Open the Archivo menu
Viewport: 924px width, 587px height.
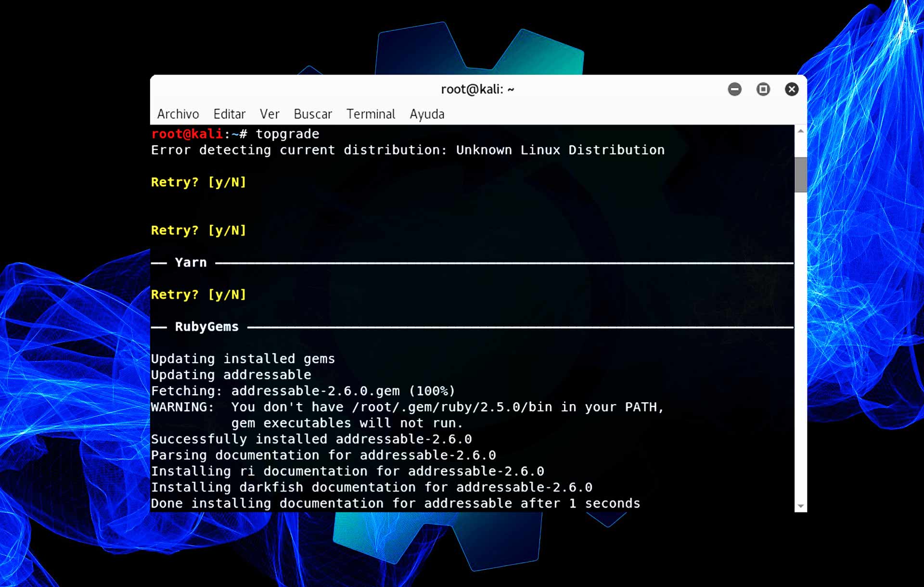click(x=178, y=114)
